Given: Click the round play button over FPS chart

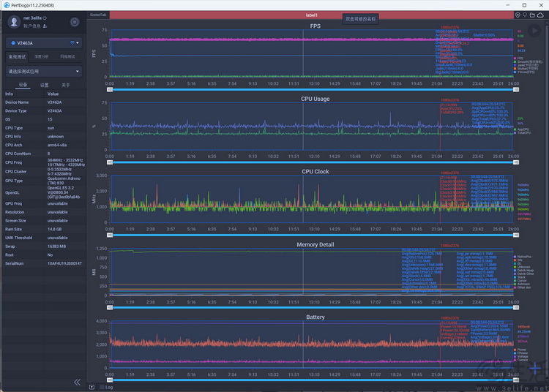Looking at the screenshot, I should [x=534, y=31].
